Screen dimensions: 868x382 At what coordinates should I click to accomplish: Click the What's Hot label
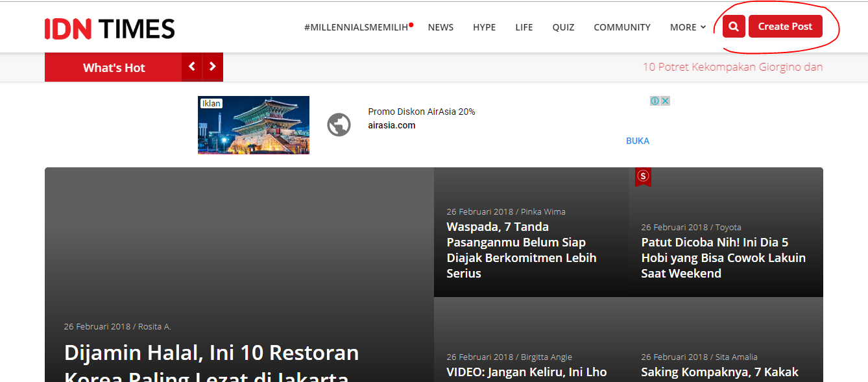tap(114, 67)
